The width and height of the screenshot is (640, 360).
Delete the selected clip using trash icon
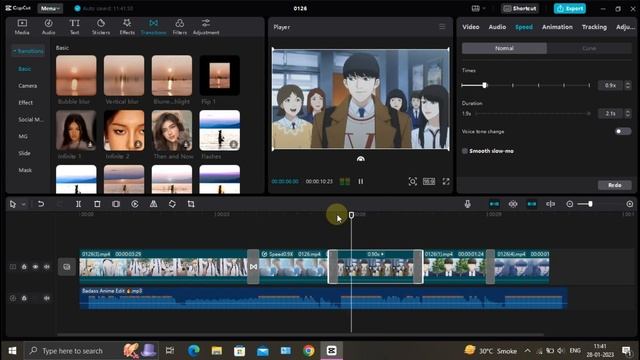coord(97,204)
